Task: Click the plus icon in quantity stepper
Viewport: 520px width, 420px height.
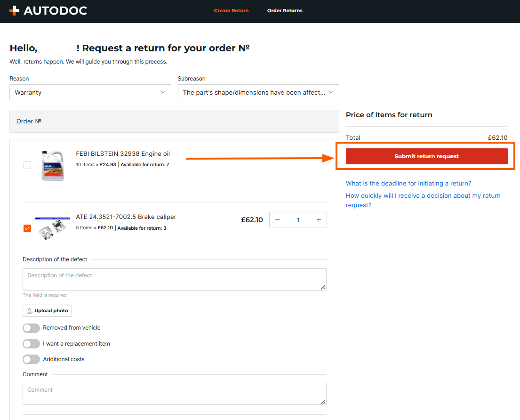Action: point(319,220)
